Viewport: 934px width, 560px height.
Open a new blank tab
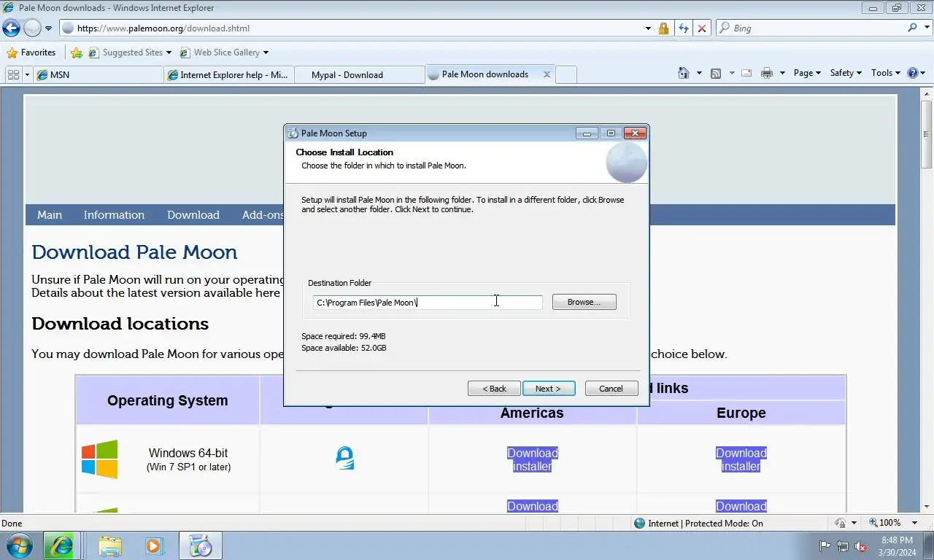click(566, 74)
